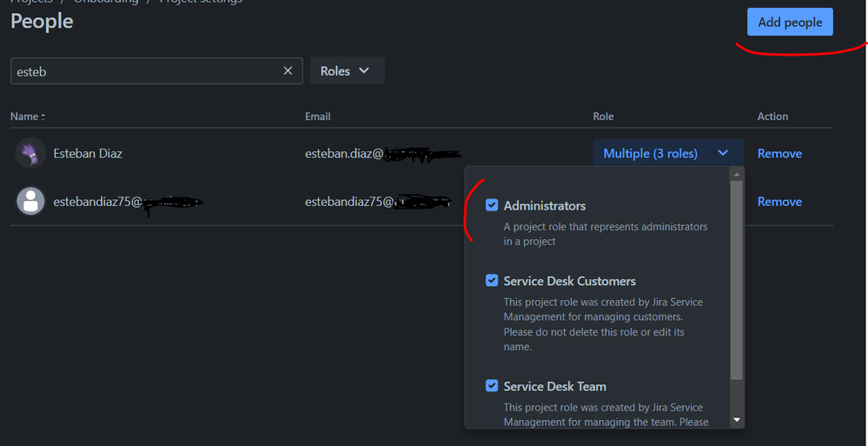Click the role list scroll up arrow
Screen dimensions: 868x446
click(736, 175)
